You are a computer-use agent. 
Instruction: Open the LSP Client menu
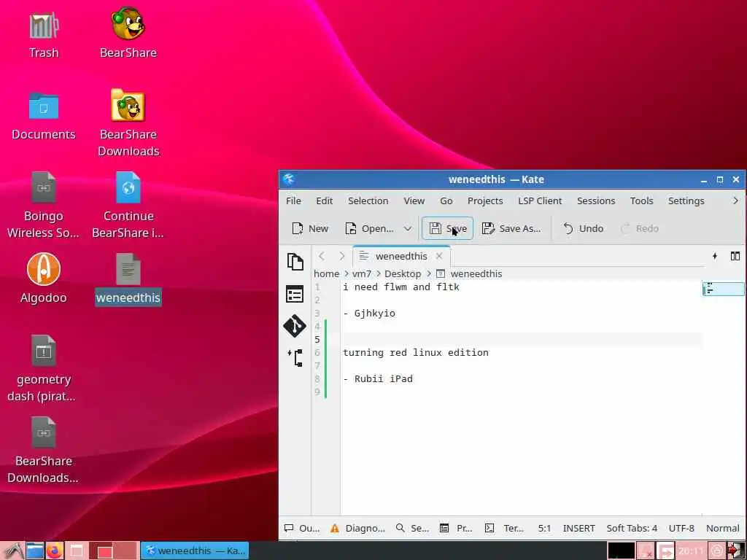tap(540, 201)
